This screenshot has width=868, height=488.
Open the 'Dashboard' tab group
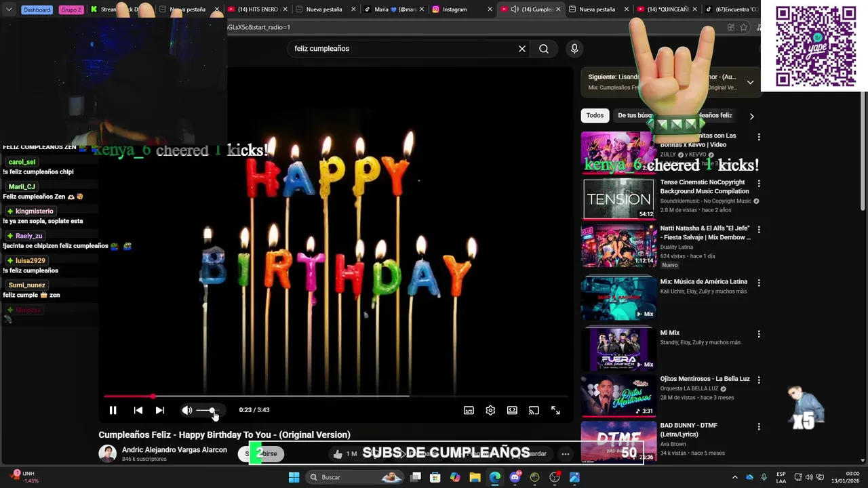click(x=37, y=9)
